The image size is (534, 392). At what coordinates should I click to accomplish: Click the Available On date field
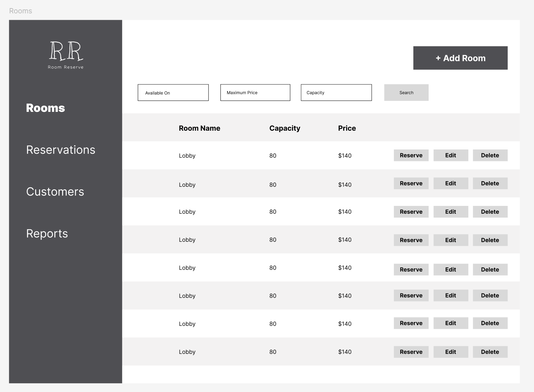point(173,92)
